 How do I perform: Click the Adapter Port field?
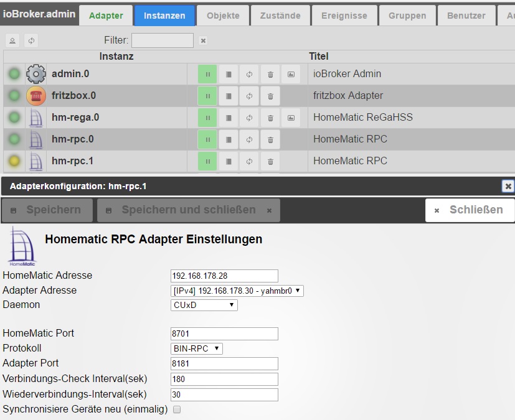pyautogui.click(x=224, y=363)
